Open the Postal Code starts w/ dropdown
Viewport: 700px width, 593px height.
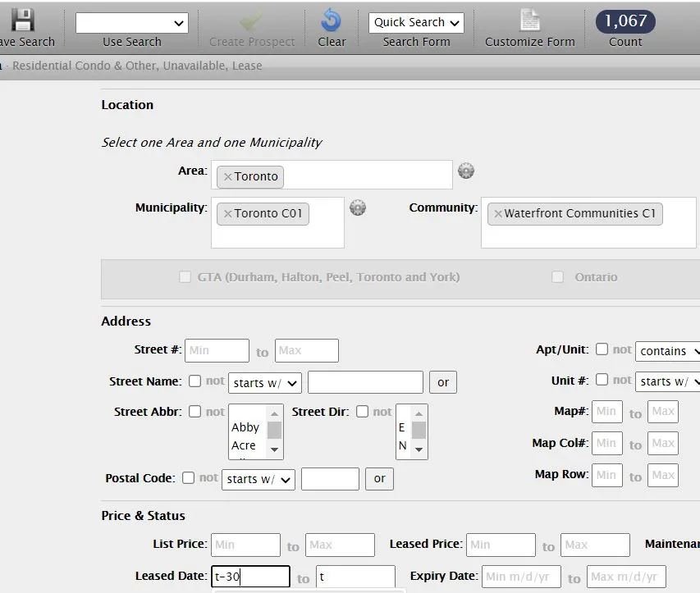258,479
